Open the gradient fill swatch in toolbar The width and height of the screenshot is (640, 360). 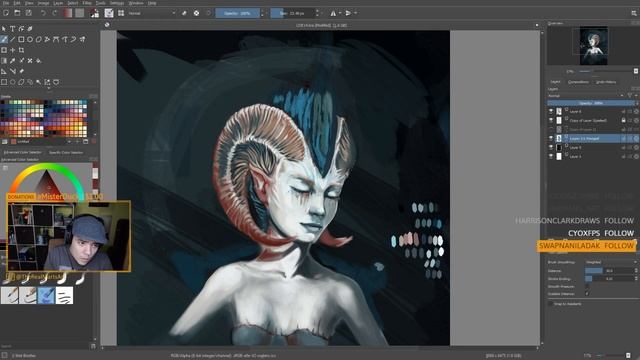pos(67,13)
